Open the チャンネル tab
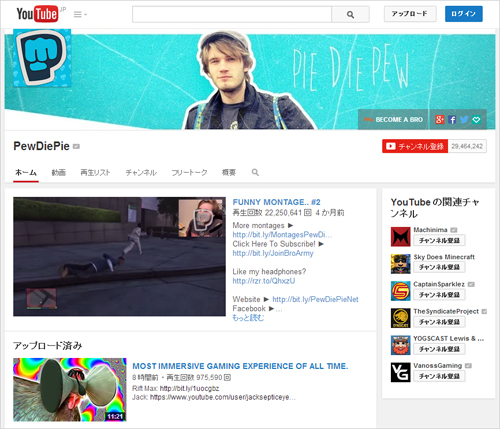 (141, 172)
